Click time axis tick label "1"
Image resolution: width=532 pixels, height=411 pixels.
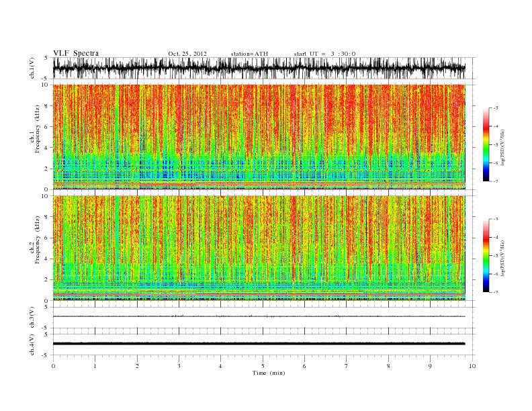[95, 366]
